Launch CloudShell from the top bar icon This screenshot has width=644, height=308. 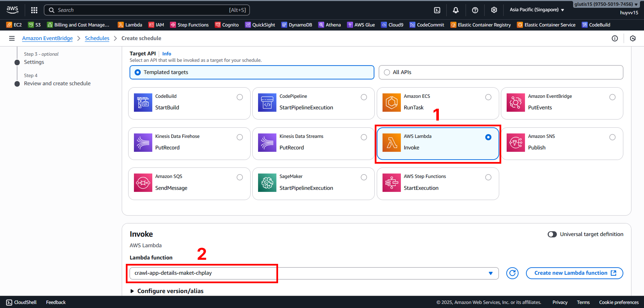click(437, 10)
